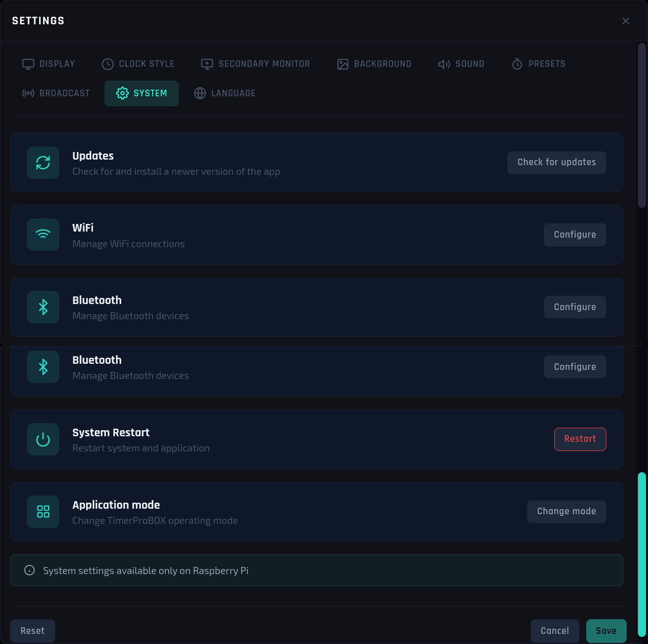Click the WiFi signal icon
The width and height of the screenshot is (648, 644).
pos(43,235)
